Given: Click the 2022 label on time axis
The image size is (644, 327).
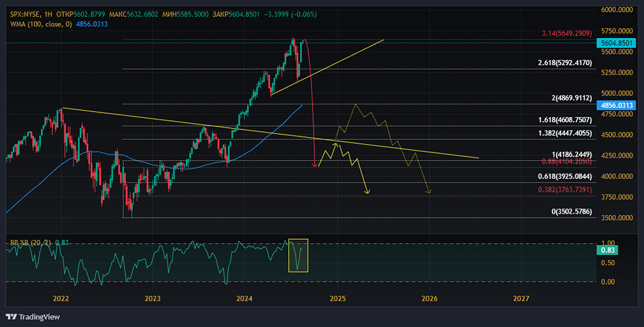Looking at the screenshot, I should [x=61, y=298].
